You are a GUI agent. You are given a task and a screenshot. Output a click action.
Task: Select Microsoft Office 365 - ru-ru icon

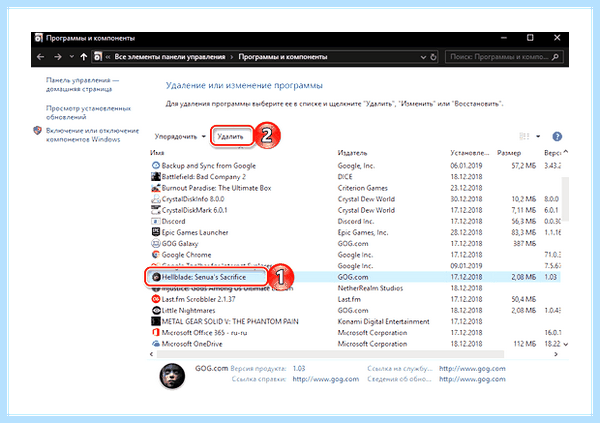pos(156,332)
